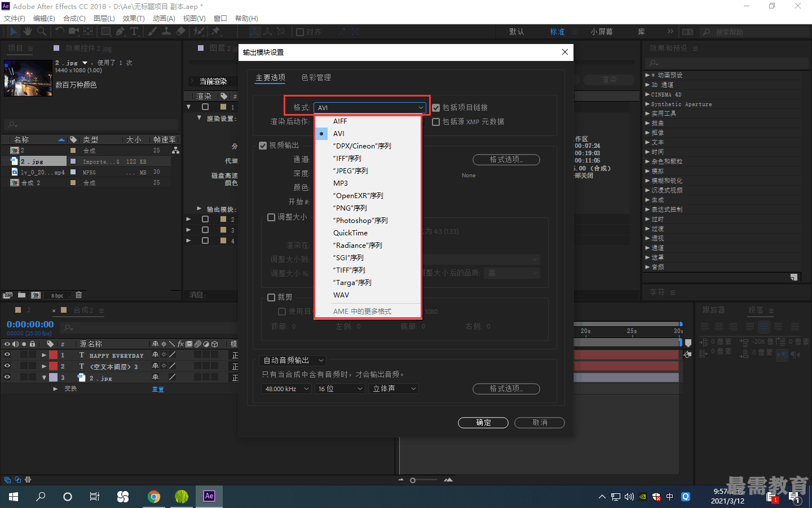Image resolution: width=812 pixels, height=508 pixels.
Task: Open Windows Start menu
Action: click(x=14, y=497)
